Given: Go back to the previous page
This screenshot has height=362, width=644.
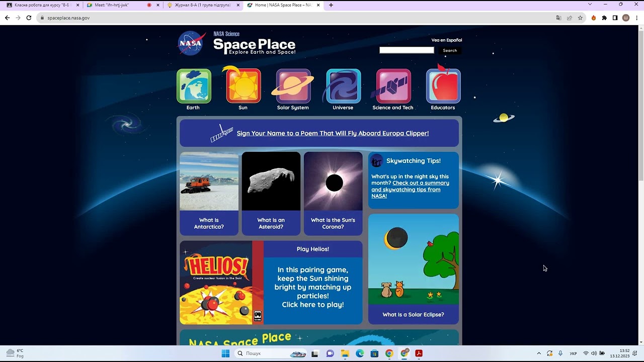Looking at the screenshot, I should pyautogui.click(x=7, y=18).
